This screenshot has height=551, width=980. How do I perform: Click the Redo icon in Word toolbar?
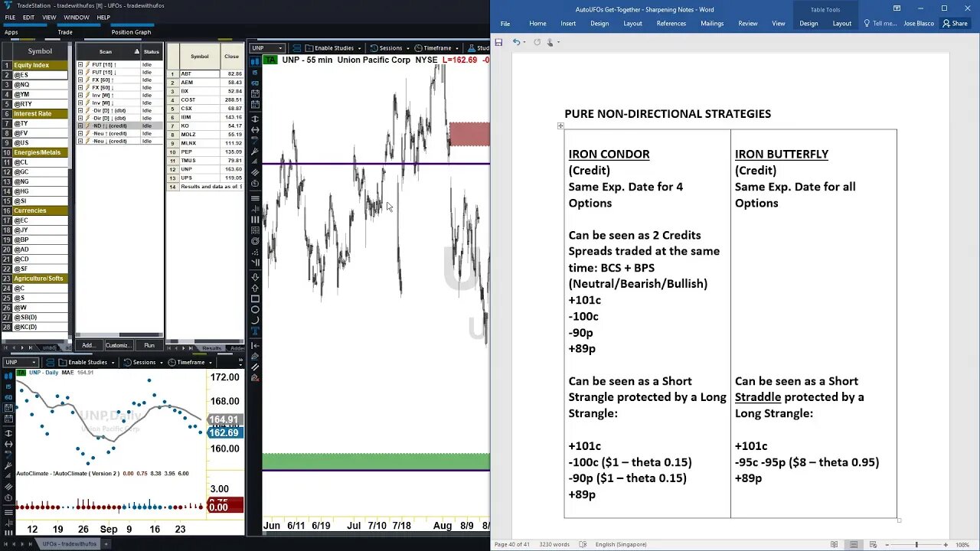(x=537, y=42)
